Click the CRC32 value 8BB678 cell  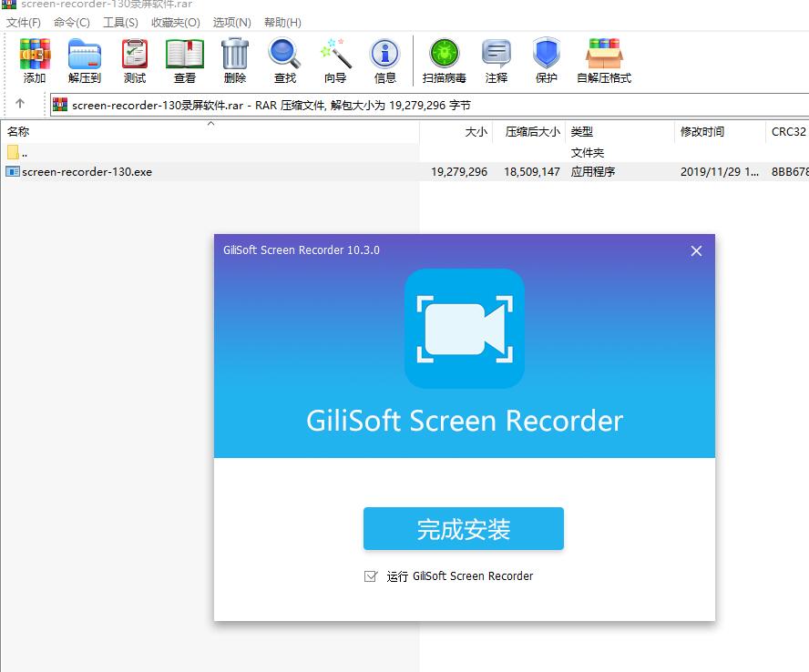coord(789,172)
